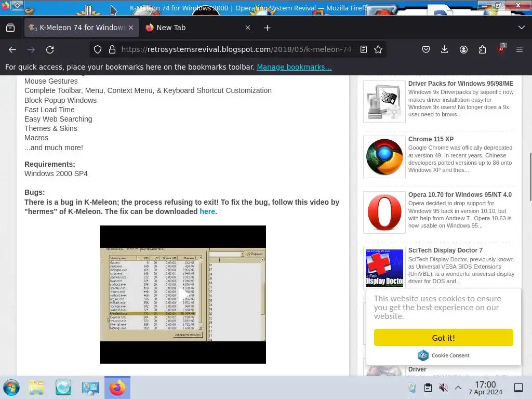The image size is (532, 399).
Task: Go back to previous page
Action: [12, 49]
